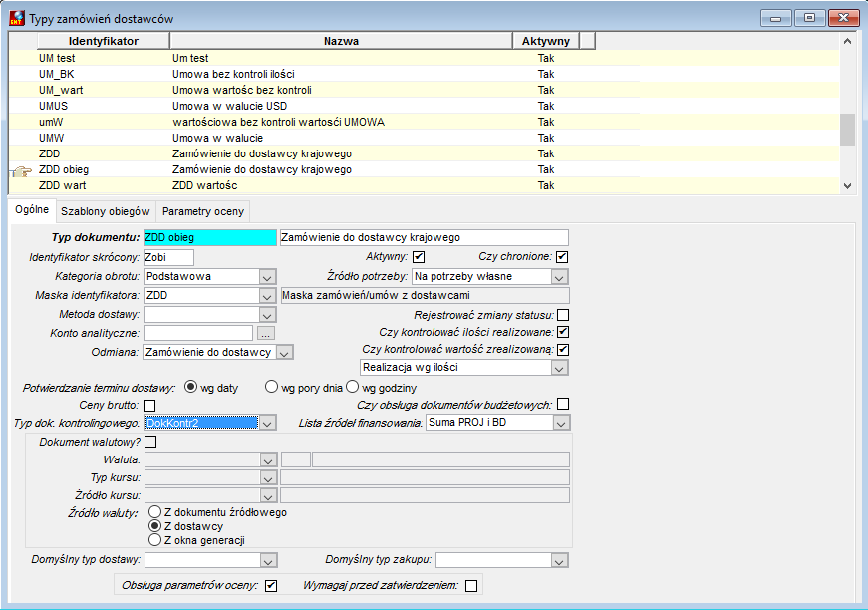Expand Typ dok. kontrolingowego dropdown

tap(267, 424)
